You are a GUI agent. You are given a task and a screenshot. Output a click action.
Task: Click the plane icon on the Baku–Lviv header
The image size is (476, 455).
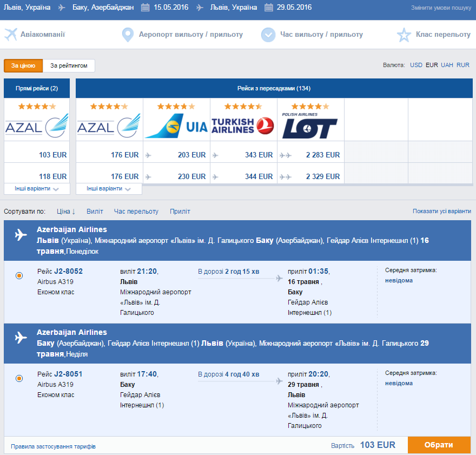pyautogui.click(x=21, y=338)
